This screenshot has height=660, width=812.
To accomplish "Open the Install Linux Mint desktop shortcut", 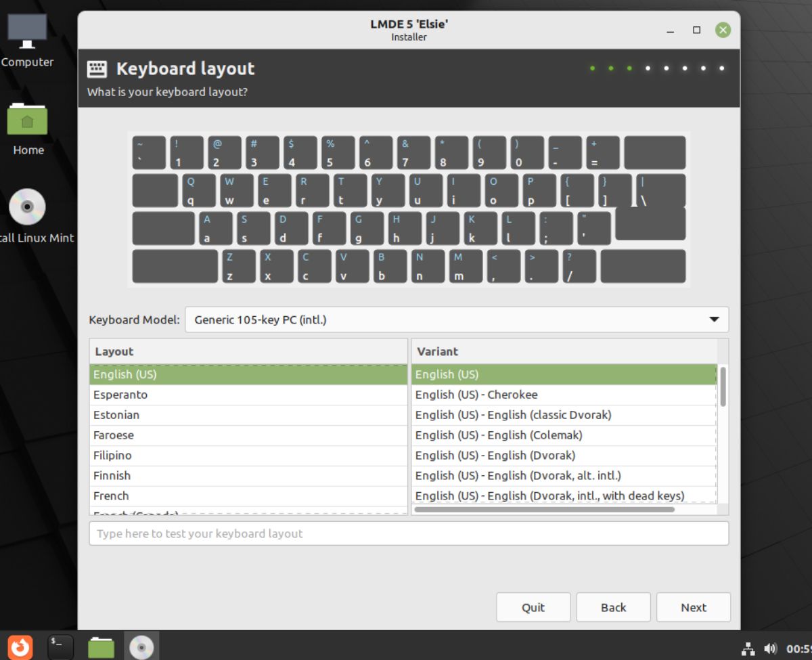I will click(27, 206).
